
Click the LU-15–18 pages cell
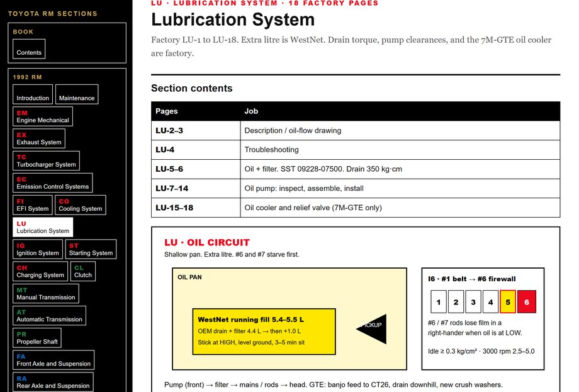(x=196, y=208)
